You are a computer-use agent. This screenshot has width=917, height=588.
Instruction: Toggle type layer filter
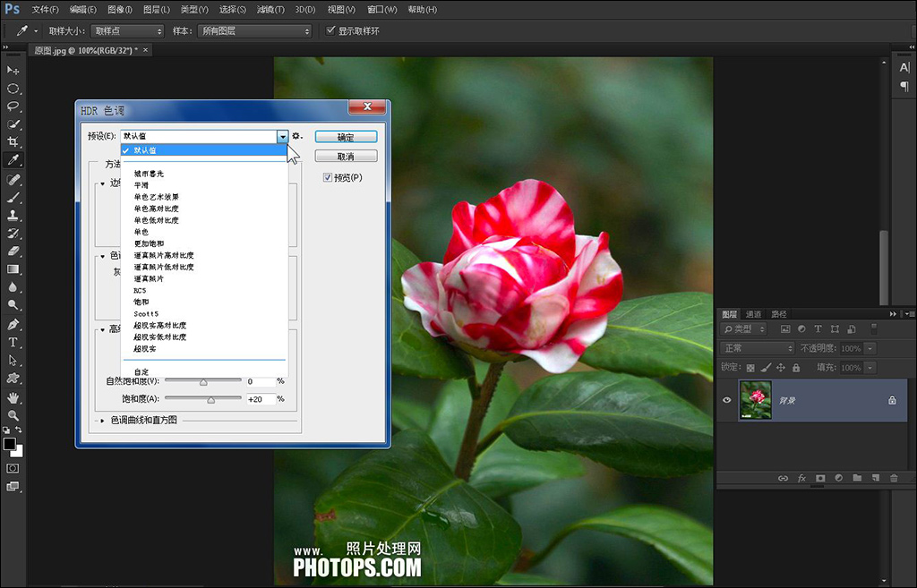pyautogui.click(x=818, y=329)
